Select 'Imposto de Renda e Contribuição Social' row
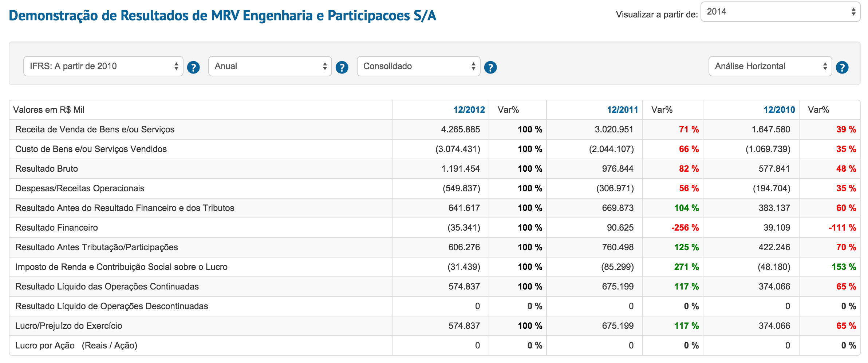Screen dimensions: 868x363 pyautogui.click(x=435, y=267)
